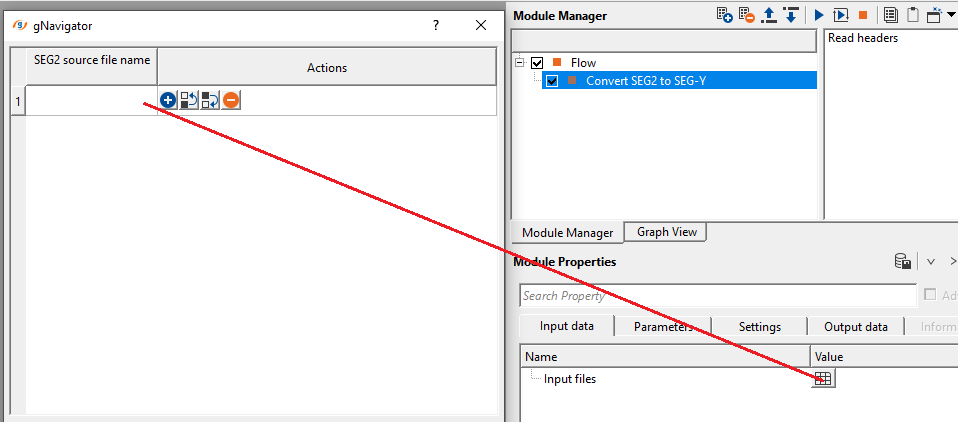Click the database lock icon
Screen dimensions: 958x422
(x=902, y=261)
